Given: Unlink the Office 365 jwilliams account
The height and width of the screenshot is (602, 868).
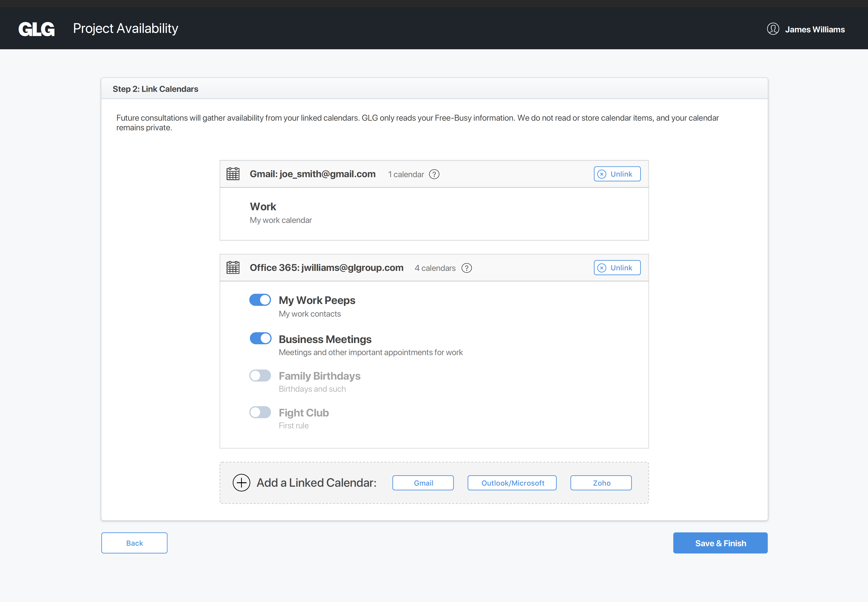Looking at the screenshot, I should 617,268.
